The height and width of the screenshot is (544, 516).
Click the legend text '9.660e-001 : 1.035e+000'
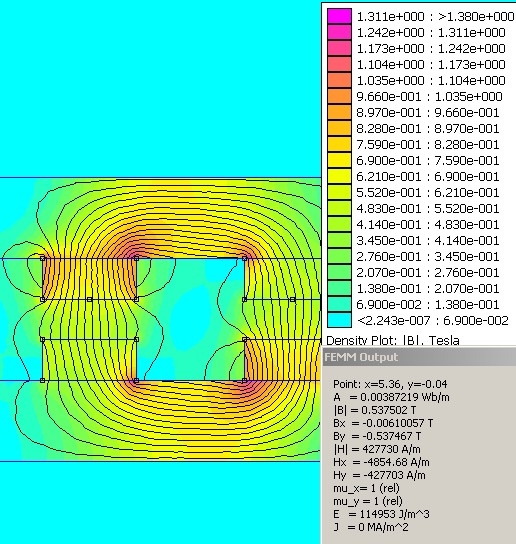click(430, 96)
